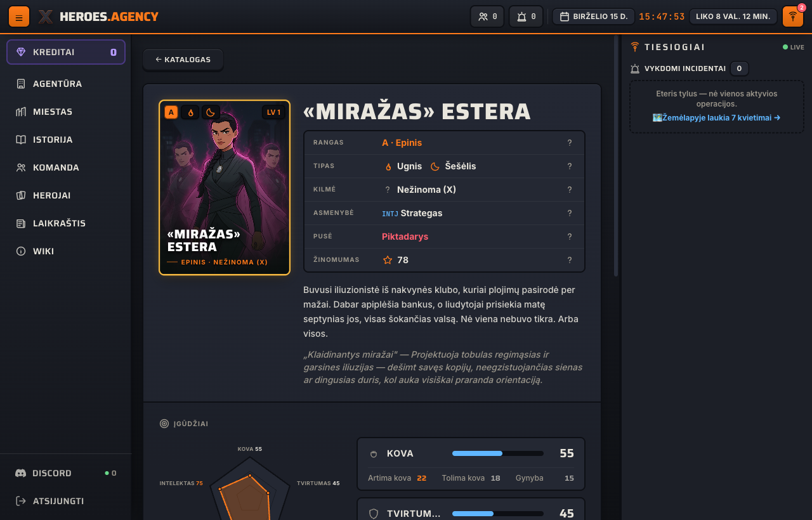Select Komanda in the sidebar
812x520 pixels.
[66, 167]
